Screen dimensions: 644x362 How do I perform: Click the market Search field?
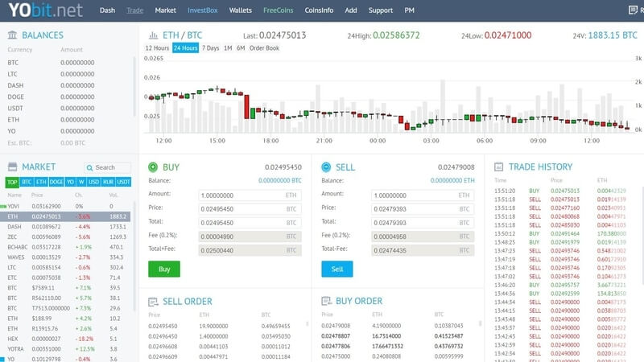[108, 167]
